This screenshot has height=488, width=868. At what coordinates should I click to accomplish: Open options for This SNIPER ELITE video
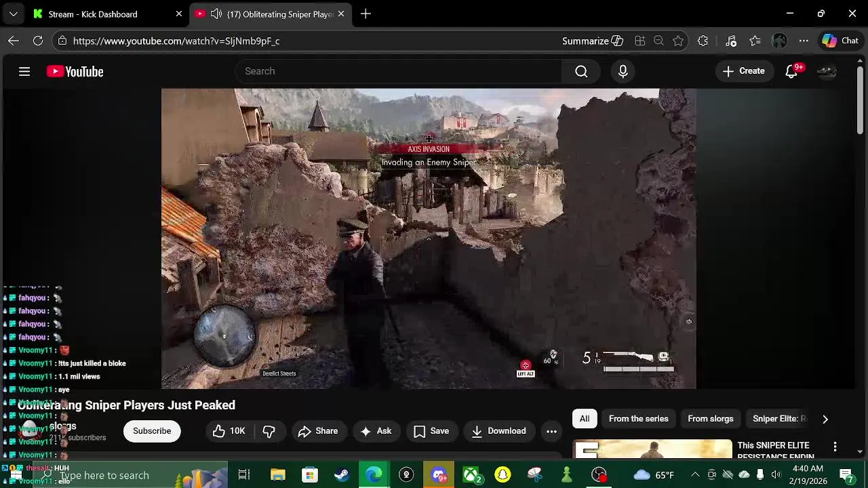pyautogui.click(x=835, y=447)
